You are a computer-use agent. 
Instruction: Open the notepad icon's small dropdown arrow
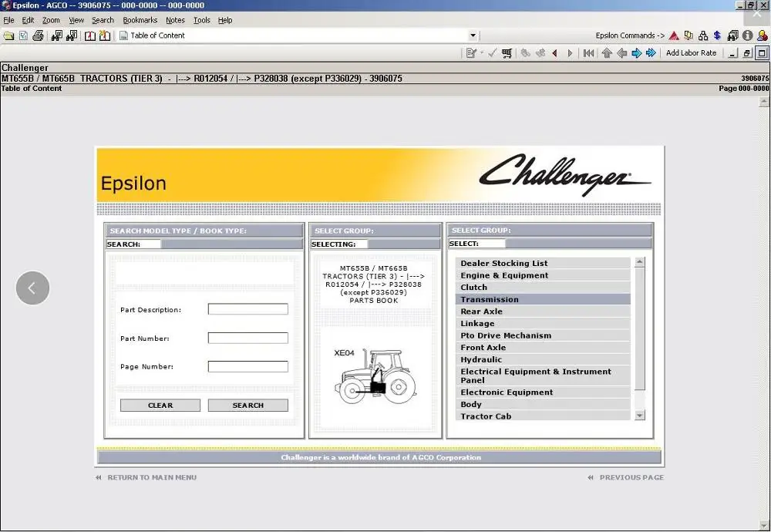point(482,53)
